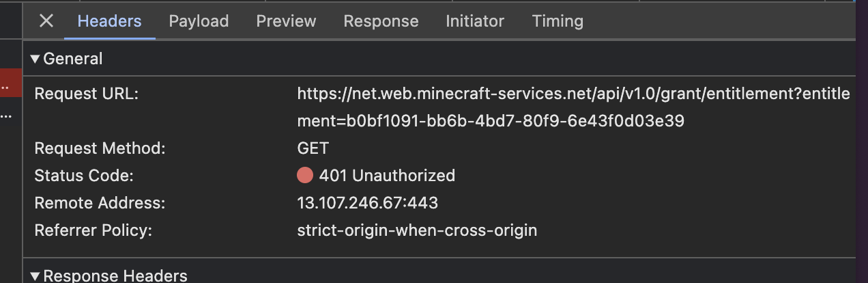
Task: Click the red status code indicator dot
Action: (304, 176)
